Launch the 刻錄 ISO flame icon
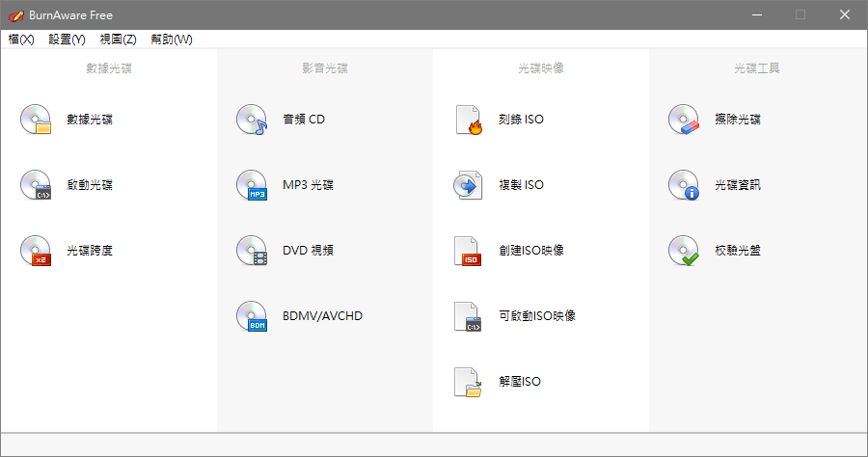Screen dimensions: 868x457 468,120
